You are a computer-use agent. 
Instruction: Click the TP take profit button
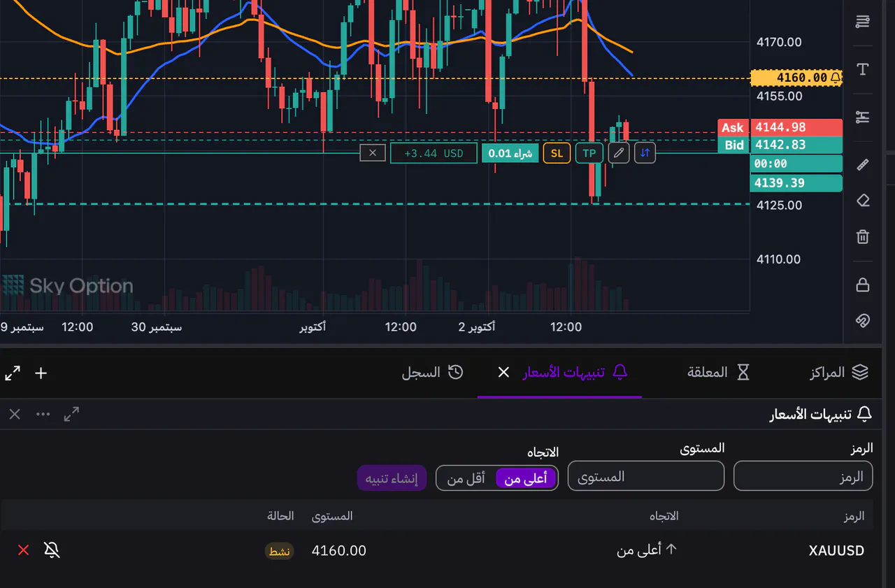pos(589,153)
